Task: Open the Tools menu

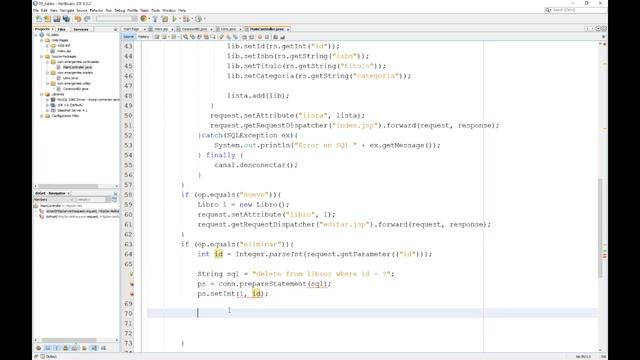Action: [x=156, y=10]
